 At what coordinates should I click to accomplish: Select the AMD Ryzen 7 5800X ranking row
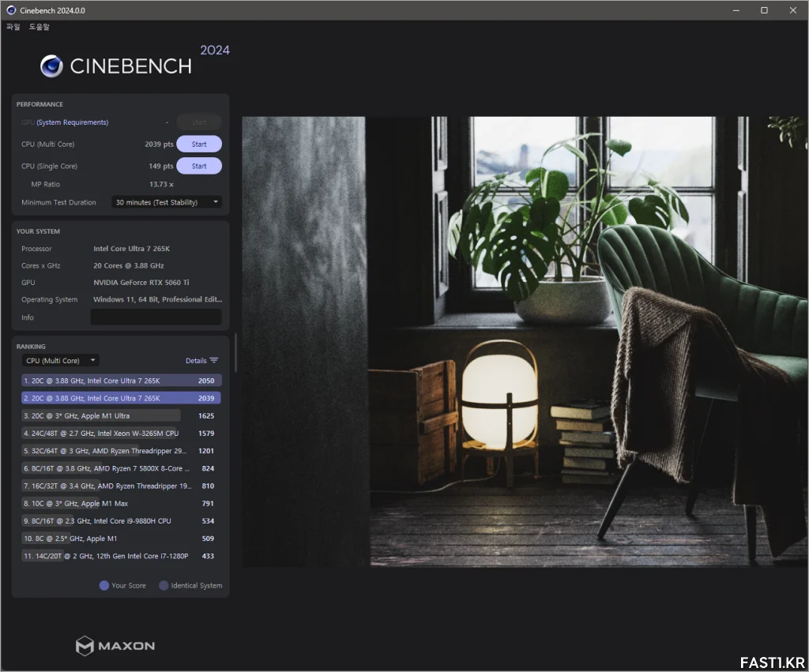point(121,468)
